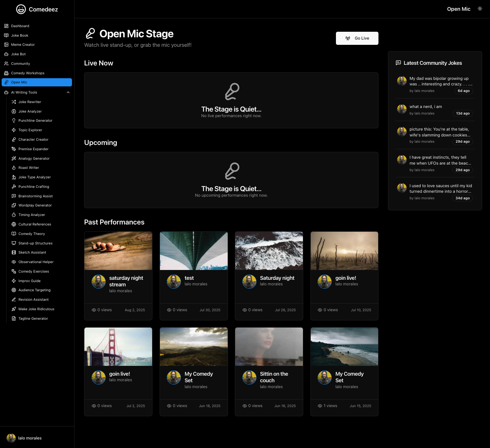Open the nerd joke in Latest Community Jokes
Image resolution: width=490 pixels, height=448 pixels.
pyautogui.click(x=435, y=109)
